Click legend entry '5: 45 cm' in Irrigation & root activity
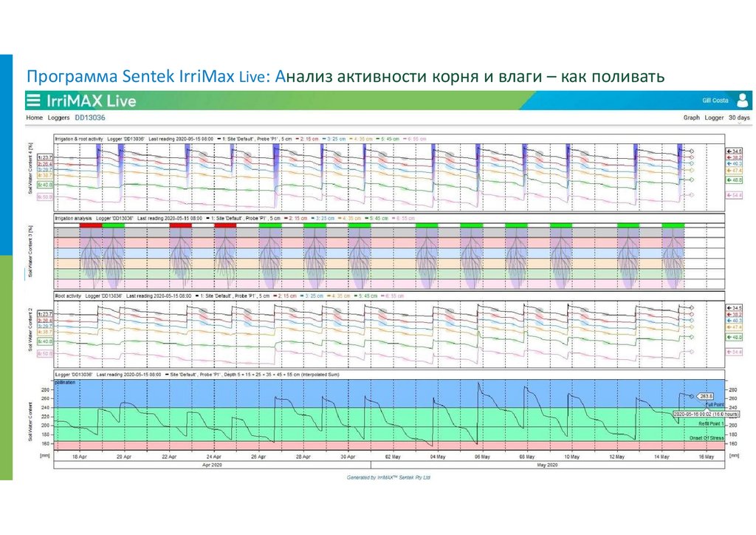 click(388, 139)
